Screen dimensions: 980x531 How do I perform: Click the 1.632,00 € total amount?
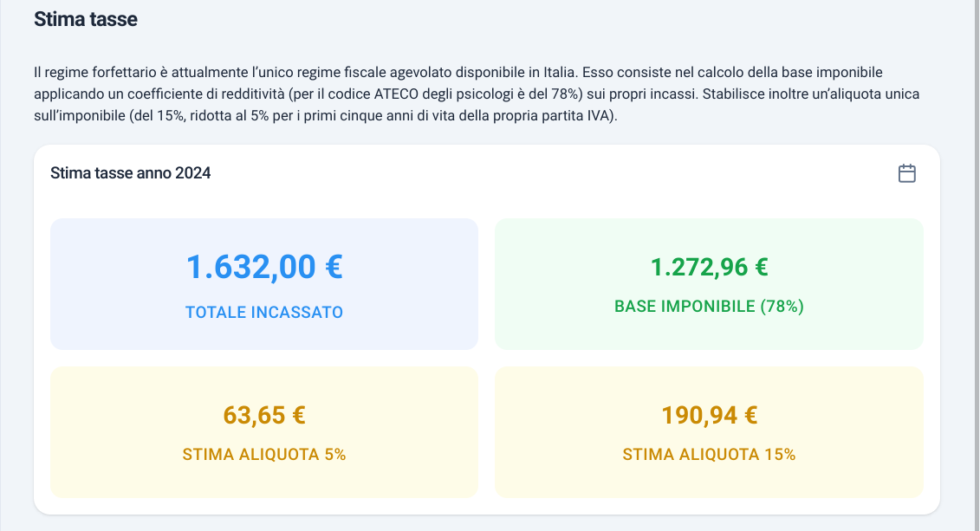tap(264, 267)
